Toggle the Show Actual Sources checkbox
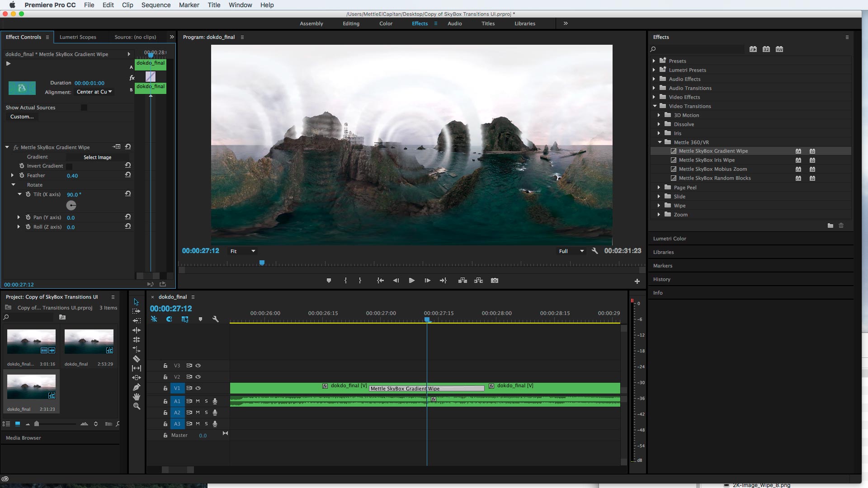 click(x=84, y=108)
